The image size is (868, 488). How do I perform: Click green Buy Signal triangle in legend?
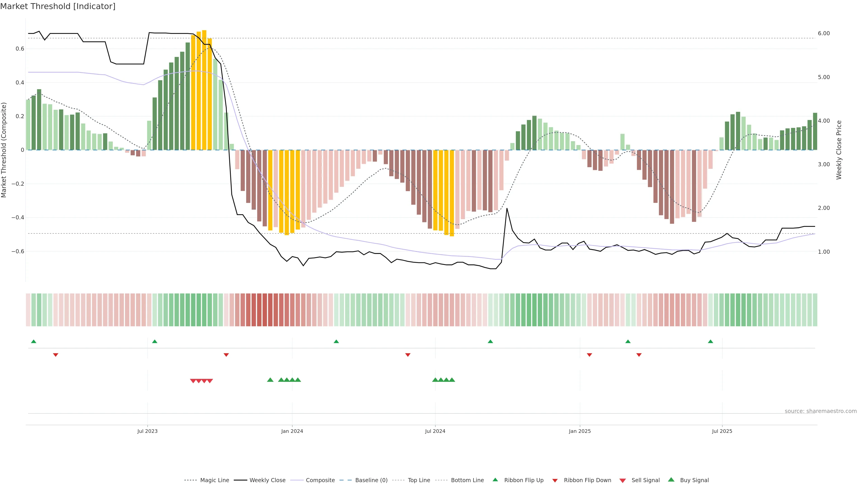pyautogui.click(x=671, y=480)
